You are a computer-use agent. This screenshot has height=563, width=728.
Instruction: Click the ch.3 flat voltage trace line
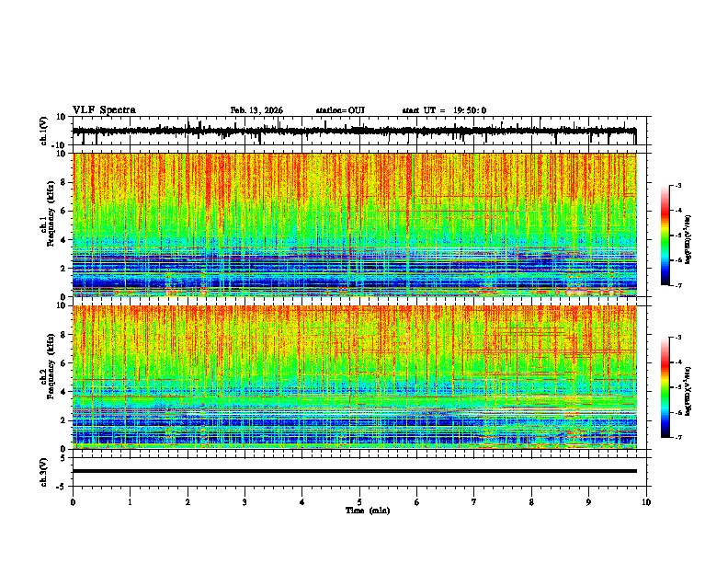[x=355, y=471]
